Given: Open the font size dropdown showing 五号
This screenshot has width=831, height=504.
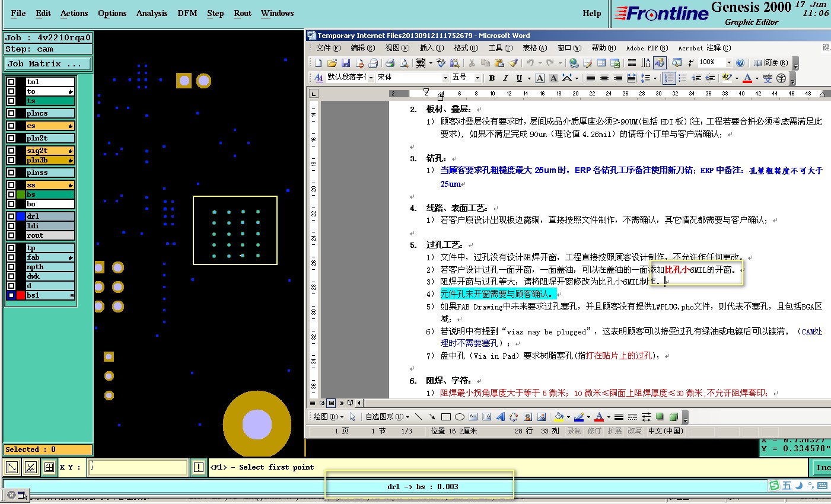Looking at the screenshot, I should click(x=478, y=78).
